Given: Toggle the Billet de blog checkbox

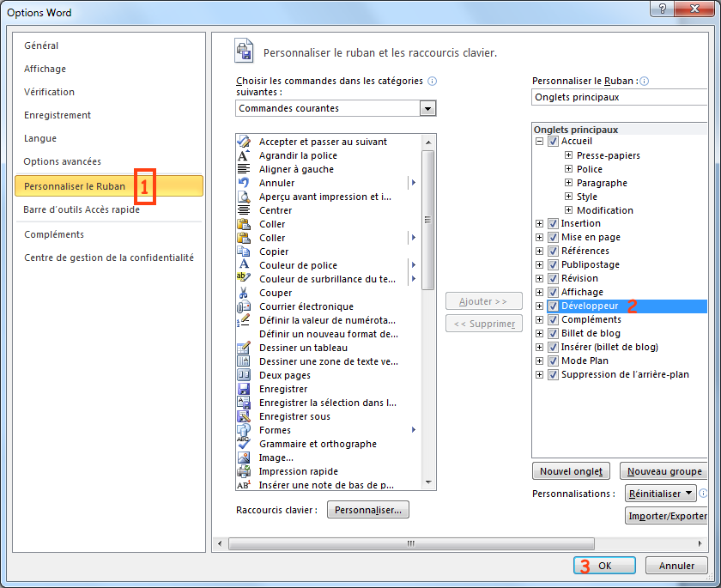Looking at the screenshot, I should point(553,333).
